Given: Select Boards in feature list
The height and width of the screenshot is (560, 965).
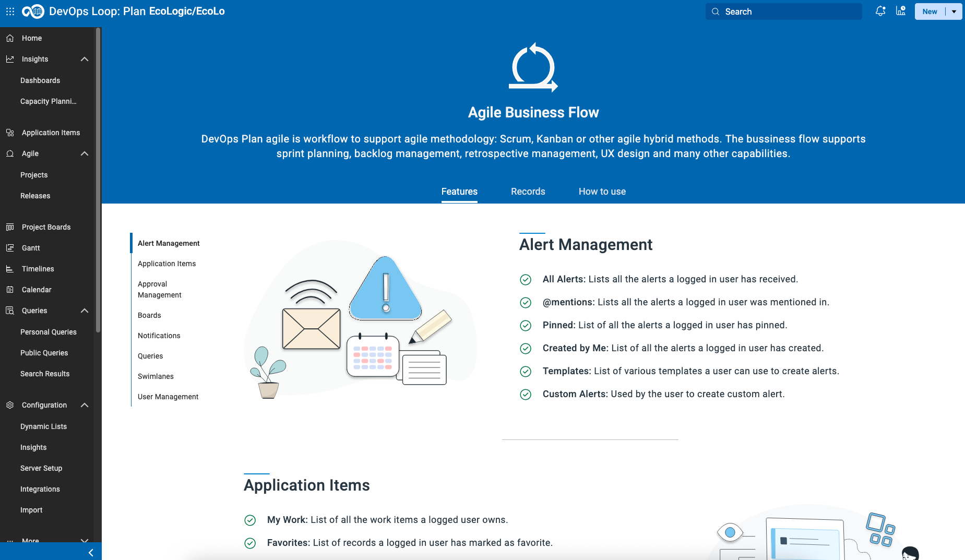Looking at the screenshot, I should (149, 315).
